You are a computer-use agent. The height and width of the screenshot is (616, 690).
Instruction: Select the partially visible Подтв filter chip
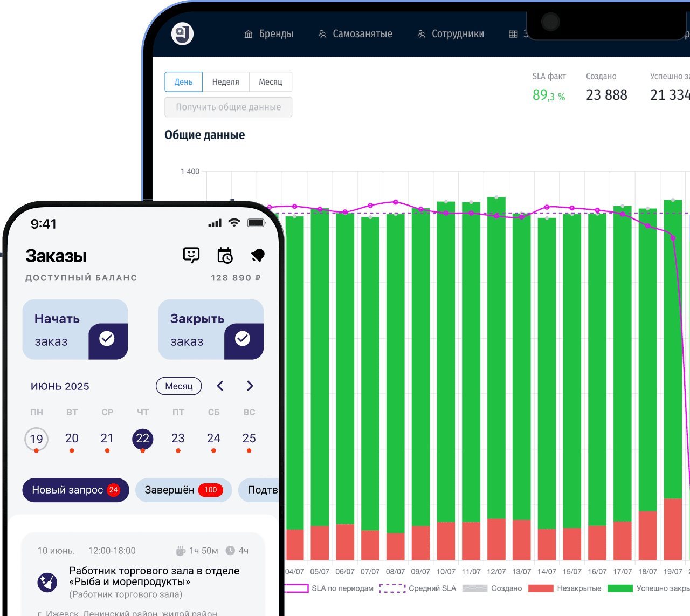(x=260, y=490)
